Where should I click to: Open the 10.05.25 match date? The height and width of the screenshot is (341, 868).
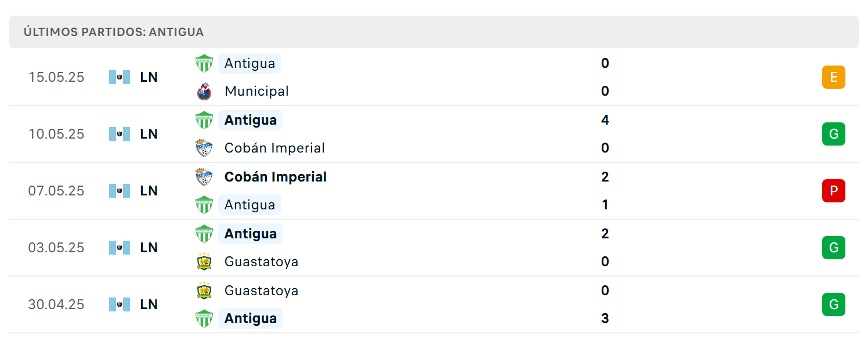pos(56,134)
